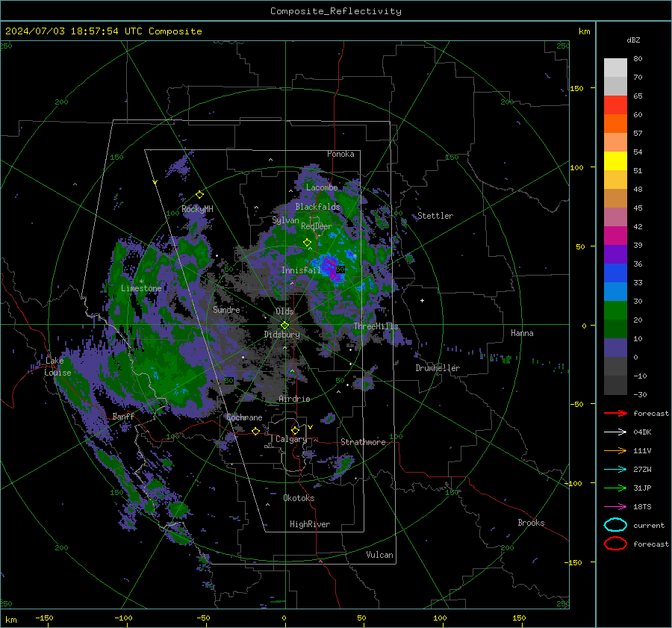Select the dark orange 60 dBZ swatch
672x628 pixels.
pos(615,123)
